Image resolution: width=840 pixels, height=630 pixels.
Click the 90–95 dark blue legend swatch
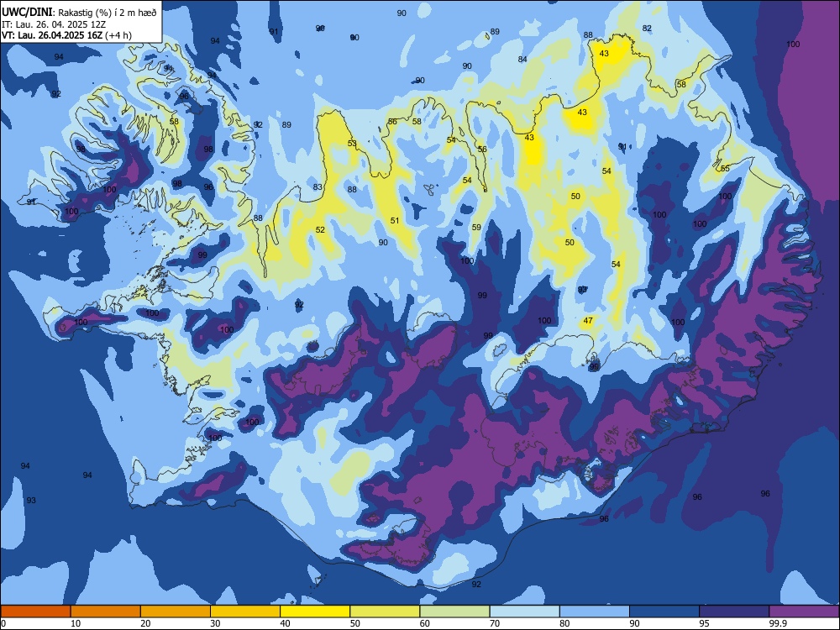(664, 612)
